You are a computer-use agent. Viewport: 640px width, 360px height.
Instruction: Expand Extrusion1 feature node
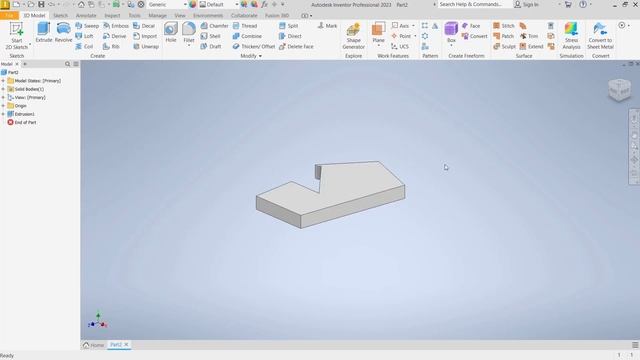(3, 114)
